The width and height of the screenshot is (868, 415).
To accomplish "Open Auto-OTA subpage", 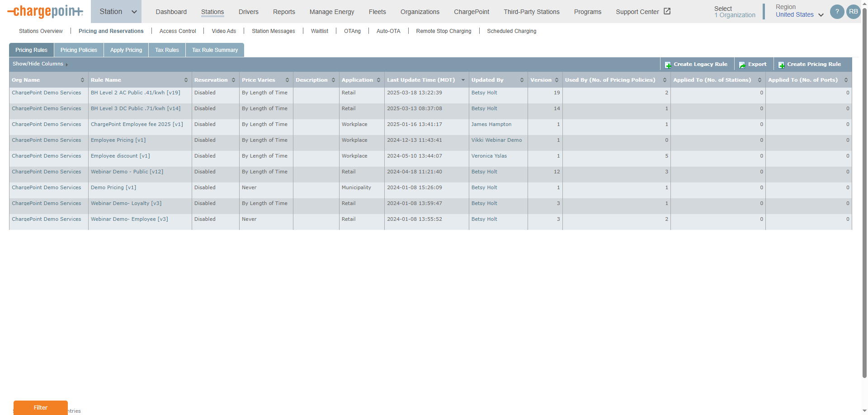I will [x=388, y=31].
